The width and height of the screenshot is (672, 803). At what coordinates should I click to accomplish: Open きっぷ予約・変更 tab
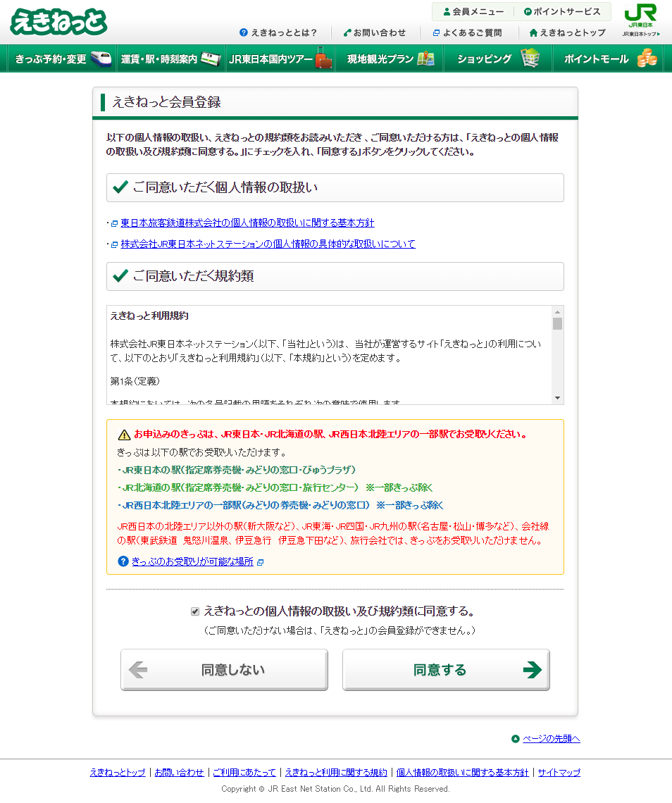(63, 59)
